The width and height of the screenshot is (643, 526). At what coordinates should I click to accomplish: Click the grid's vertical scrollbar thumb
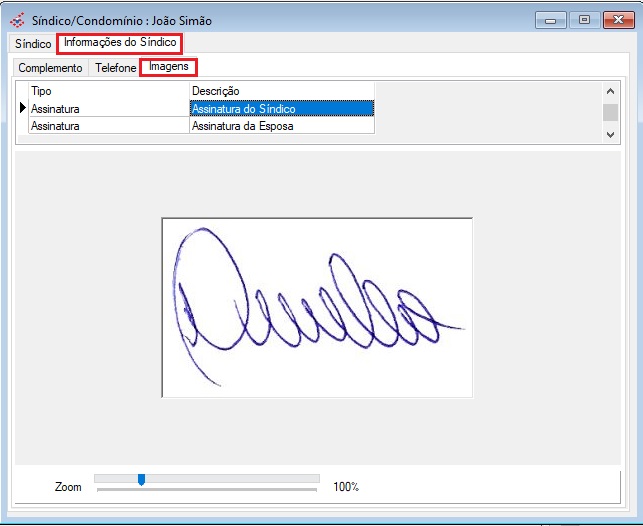[x=610, y=112]
